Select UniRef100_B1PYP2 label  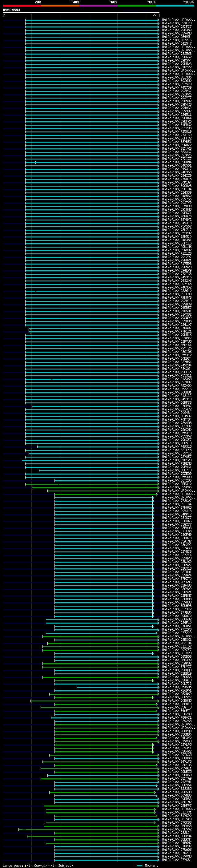[x=177, y=67]
